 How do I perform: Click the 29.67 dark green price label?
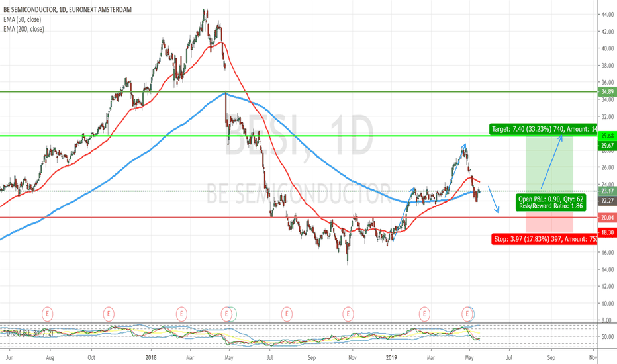point(607,145)
